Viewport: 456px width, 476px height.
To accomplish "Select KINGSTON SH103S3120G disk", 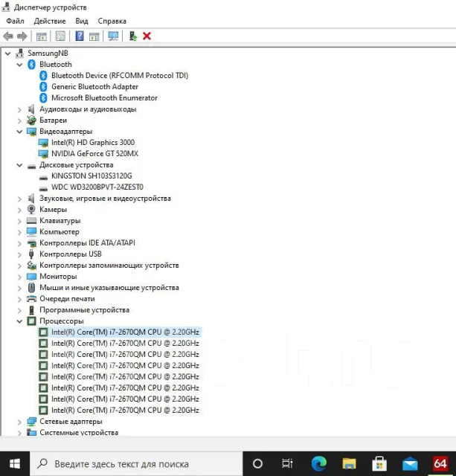I will pyautogui.click(x=91, y=176).
